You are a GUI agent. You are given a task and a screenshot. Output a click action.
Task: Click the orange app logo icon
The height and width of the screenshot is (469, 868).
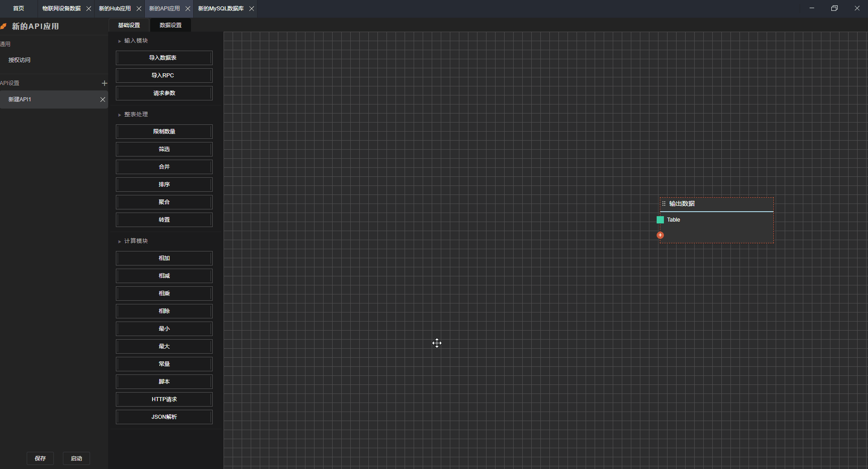coord(4,26)
